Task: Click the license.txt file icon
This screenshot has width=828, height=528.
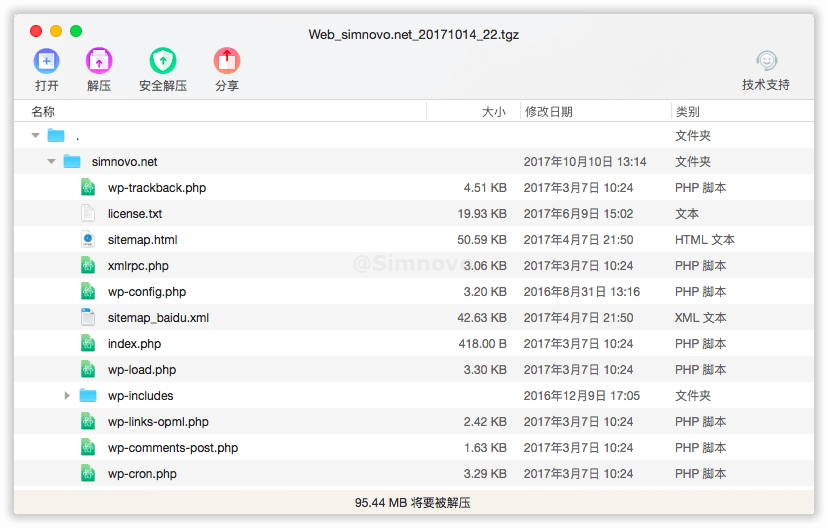Action: (x=88, y=213)
